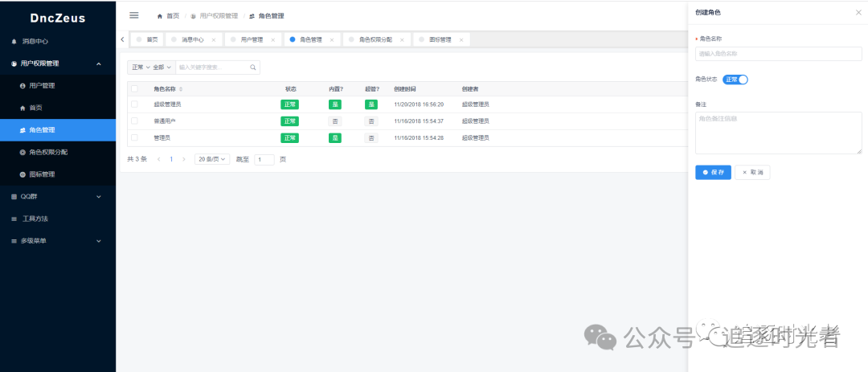Switch to the 图标管理 tab

pyautogui.click(x=440, y=40)
